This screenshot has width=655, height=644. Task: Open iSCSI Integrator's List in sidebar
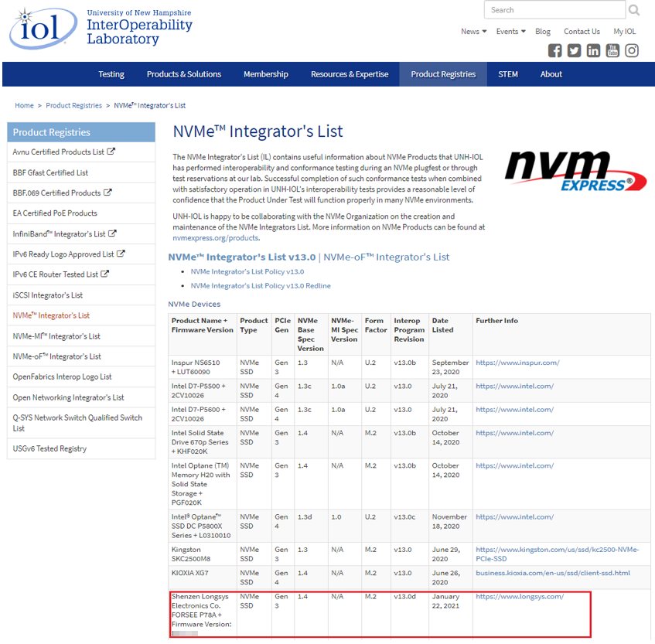(x=81, y=295)
